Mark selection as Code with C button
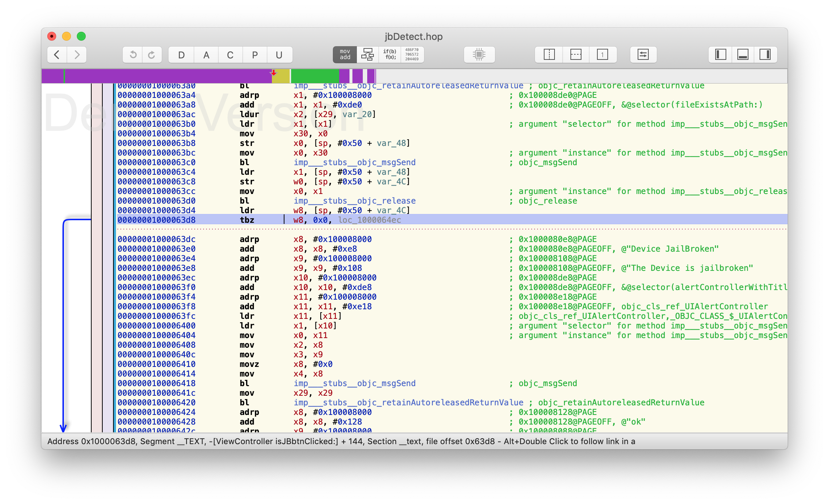Image resolution: width=829 pixels, height=504 pixels. tap(230, 55)
